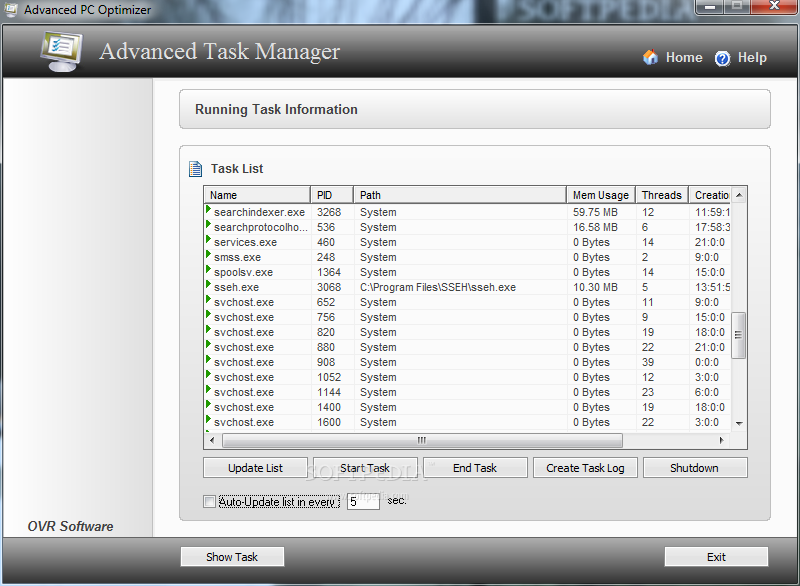
Task: Click the horizontal scrollbar thumb
Action: (422, 440)
